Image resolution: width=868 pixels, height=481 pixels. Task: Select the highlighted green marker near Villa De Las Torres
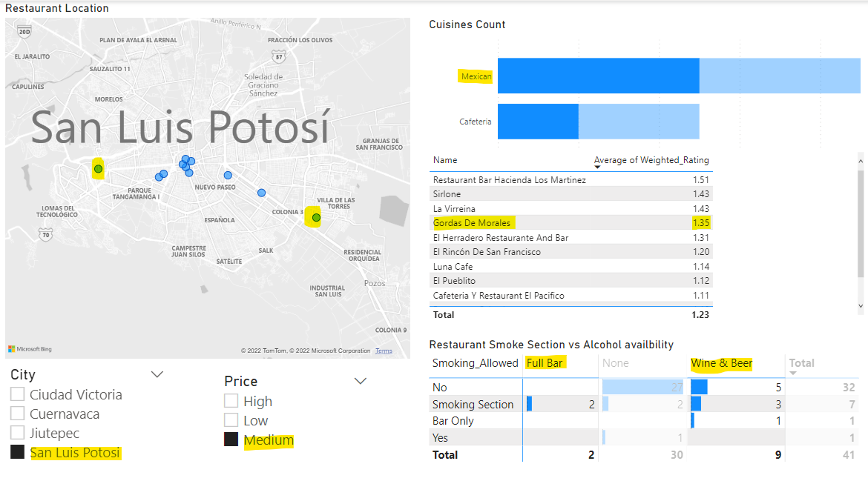coord(315,216)
